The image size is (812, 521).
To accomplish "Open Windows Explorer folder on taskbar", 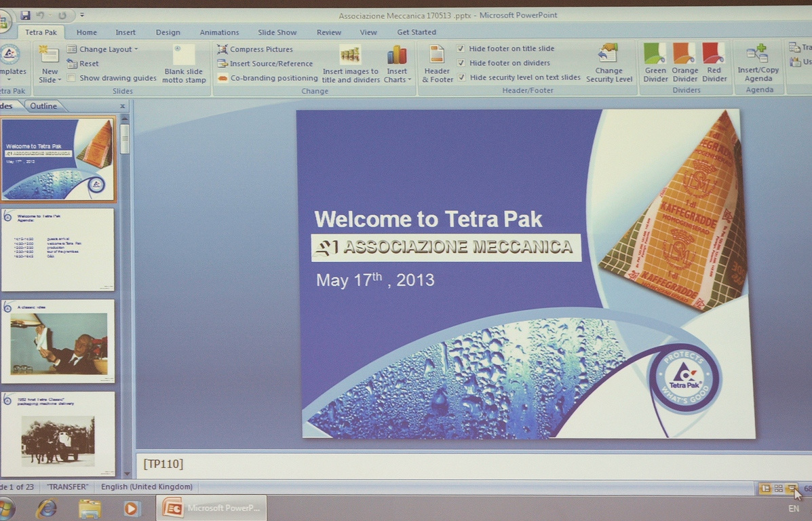I will pos(90,509).
